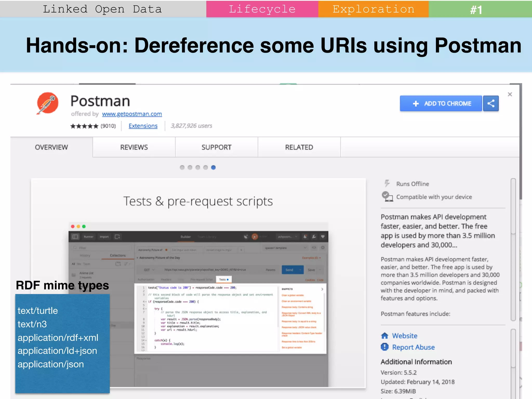Click the Import button in the screenshot

[104, 237]
